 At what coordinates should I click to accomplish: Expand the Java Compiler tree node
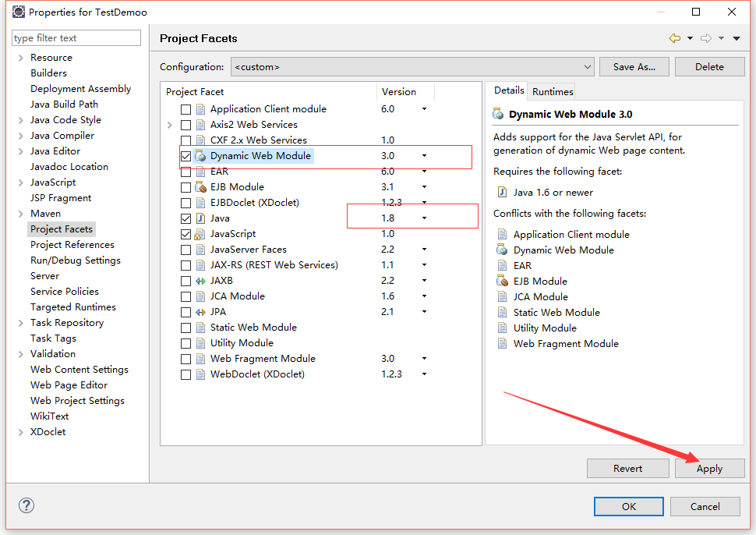coord(21,136)
